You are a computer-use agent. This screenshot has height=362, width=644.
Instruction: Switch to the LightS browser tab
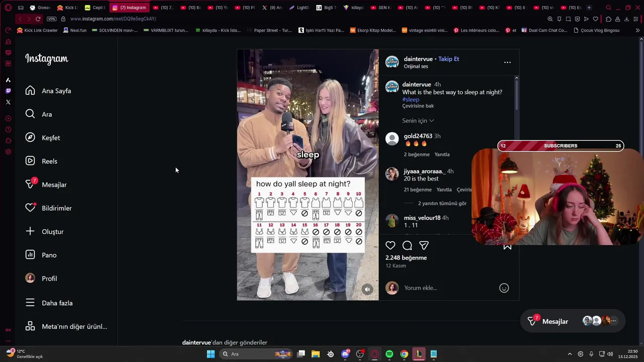299,8
